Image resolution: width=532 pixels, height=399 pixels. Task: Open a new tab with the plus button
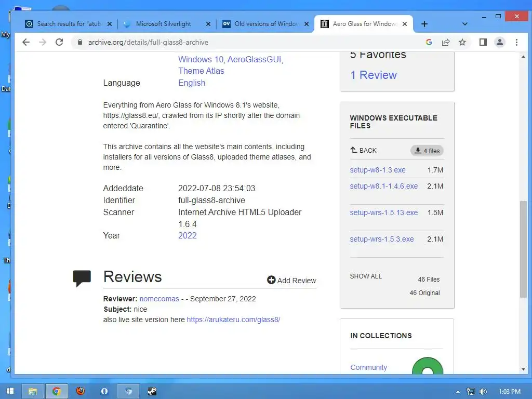(424, 24)
